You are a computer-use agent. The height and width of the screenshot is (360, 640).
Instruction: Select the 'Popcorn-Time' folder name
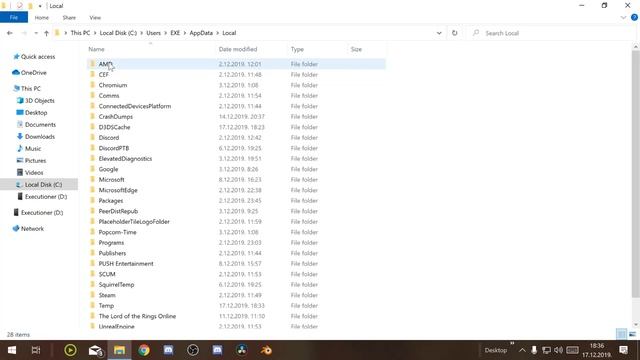point(118,232)
